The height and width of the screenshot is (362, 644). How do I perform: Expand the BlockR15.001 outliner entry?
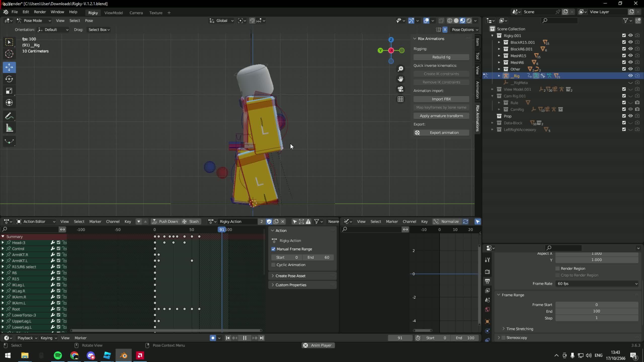499,42
